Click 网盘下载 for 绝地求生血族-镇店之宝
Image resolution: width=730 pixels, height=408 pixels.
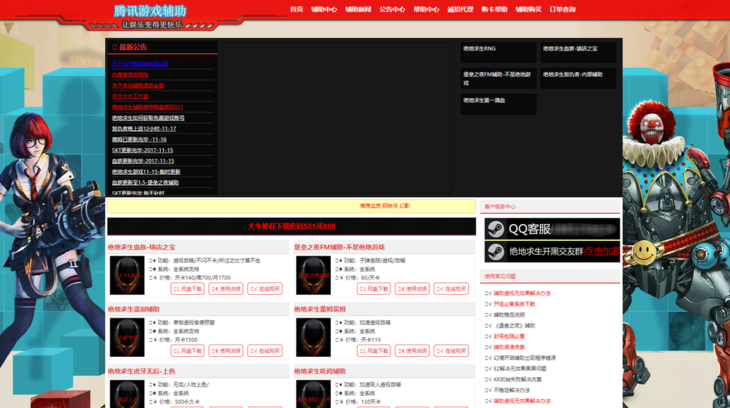[x=188, y=289]
